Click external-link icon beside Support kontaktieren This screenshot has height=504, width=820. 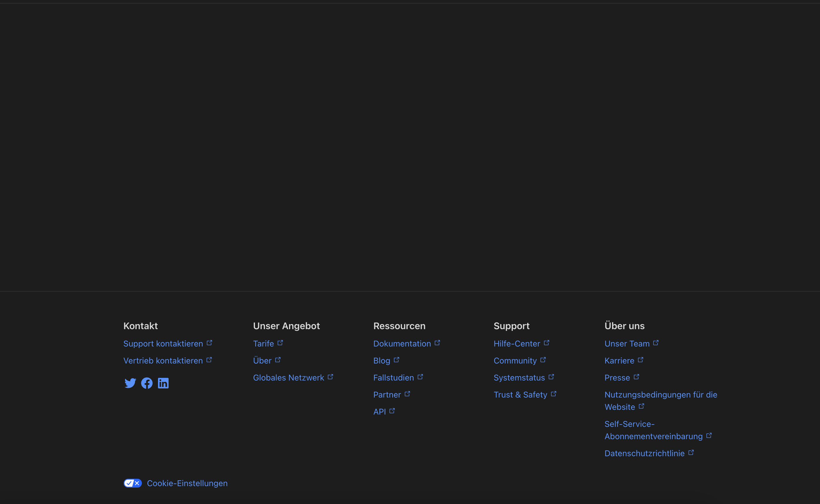pos(209,343)
